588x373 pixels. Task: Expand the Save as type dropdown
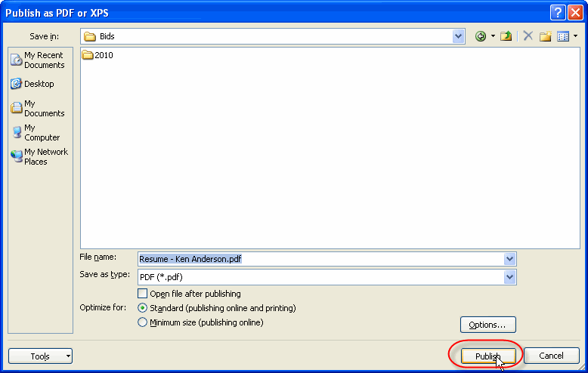coord(509,277)
